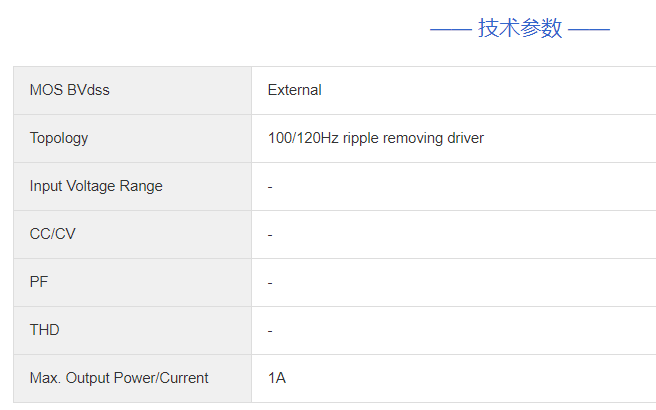Click the Topology row label
This screenshot has width=656, height=410.
[59, 138]
